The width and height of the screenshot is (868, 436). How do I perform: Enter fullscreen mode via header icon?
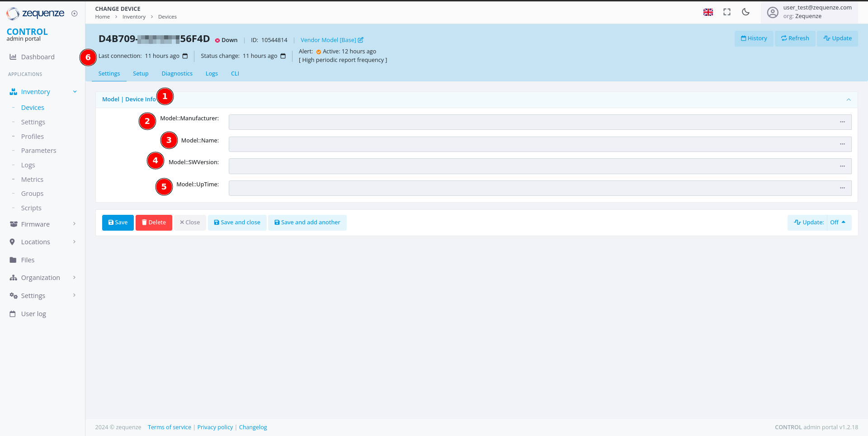[727, 12]
